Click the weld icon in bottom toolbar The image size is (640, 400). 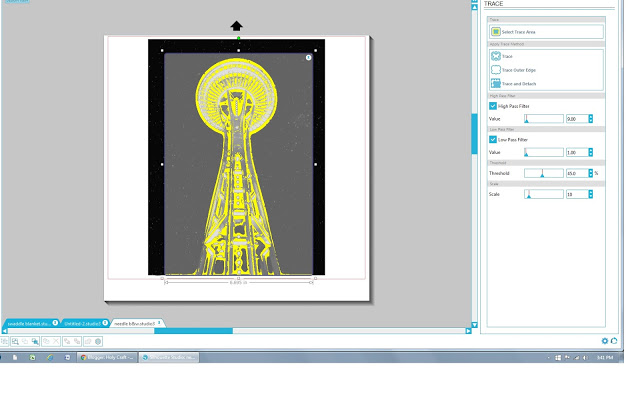(x=88, y=341)
